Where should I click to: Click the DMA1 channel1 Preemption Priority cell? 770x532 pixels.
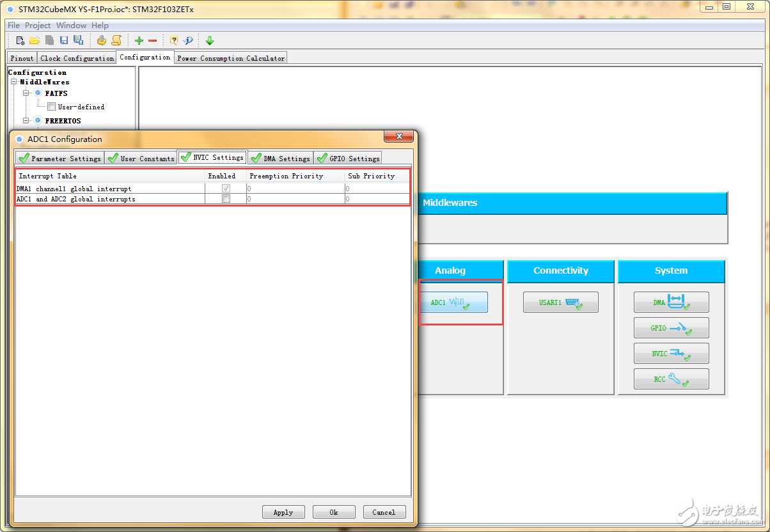(295, 189)
